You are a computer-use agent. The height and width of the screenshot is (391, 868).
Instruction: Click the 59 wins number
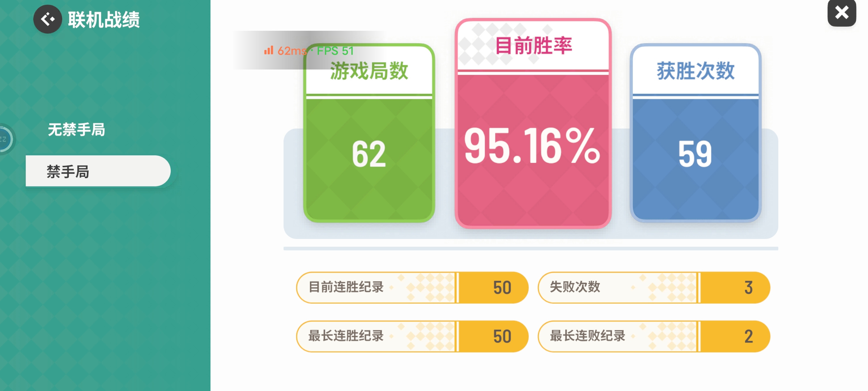695,154
